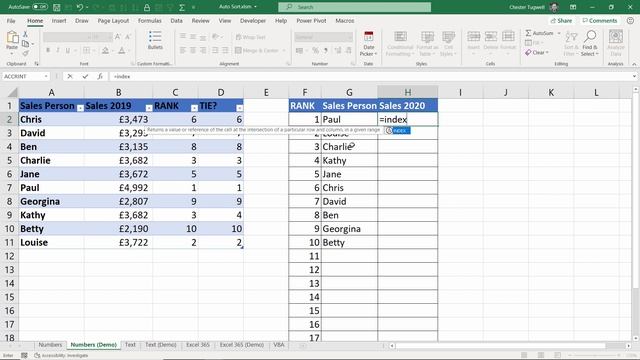This screenshot has width=640, height=360.
Task: Click the Cut scissors icon
Action: pos(26,34)
